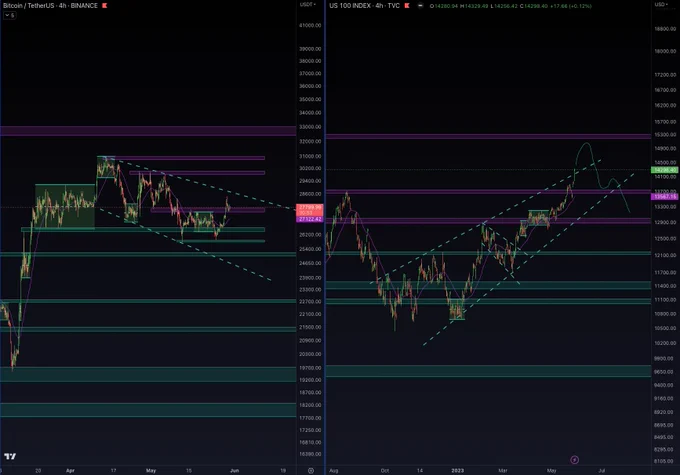Click Jul on the US 100 time axis
The image size is (680, 475).
pyautogui.click(x=602, y=471)
